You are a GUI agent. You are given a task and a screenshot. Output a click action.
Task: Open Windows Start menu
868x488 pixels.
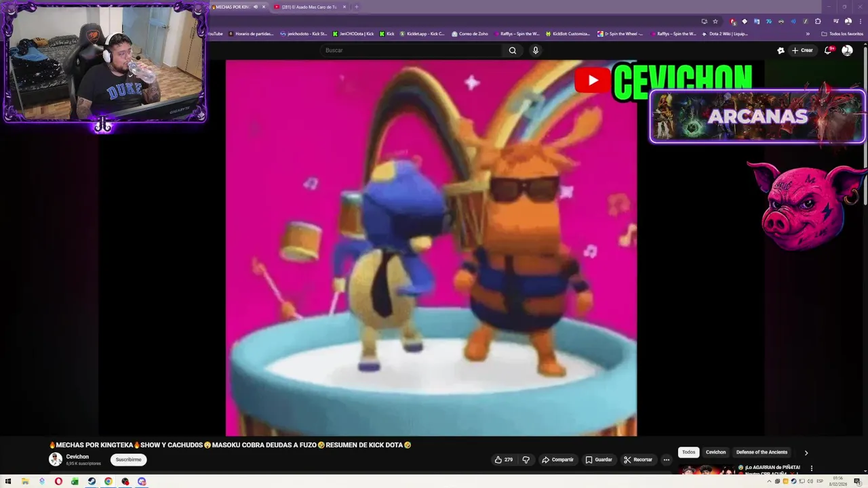(x=8, y=481)
